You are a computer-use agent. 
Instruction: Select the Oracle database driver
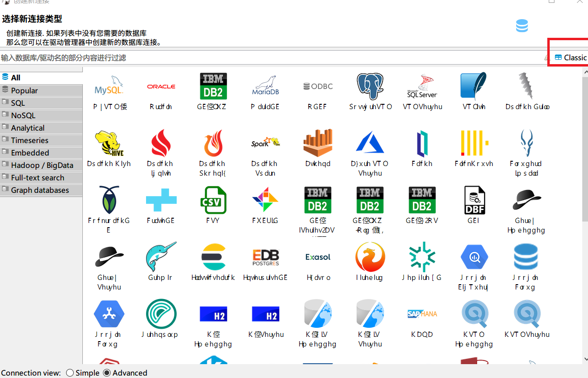click(x=161, y=91)
